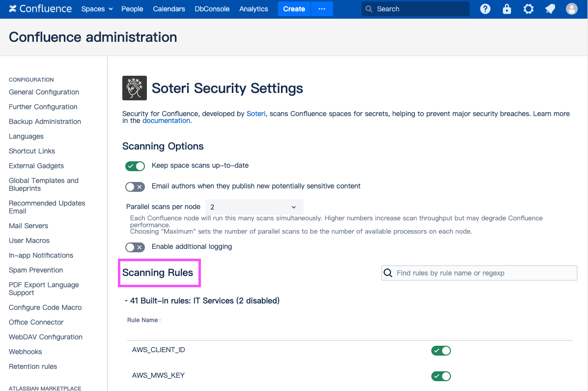
Task: Click the Soteri security logo icon
Action: (x=135, y=88)
